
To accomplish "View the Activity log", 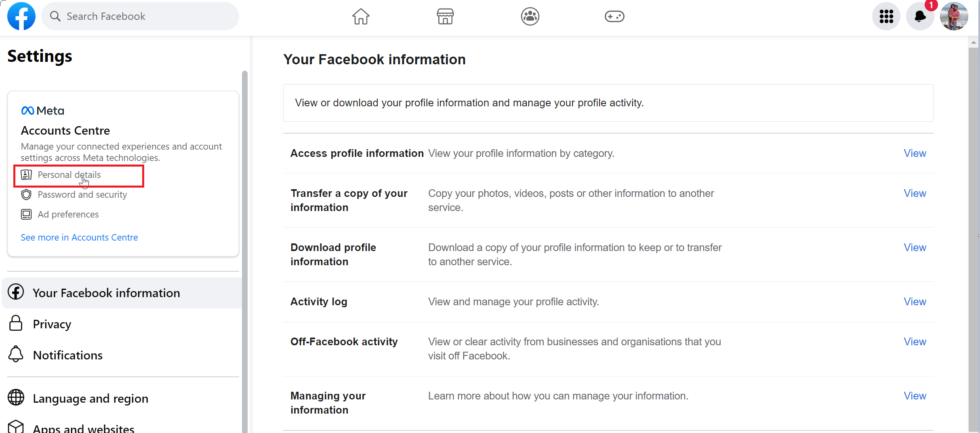I will 915,302.
